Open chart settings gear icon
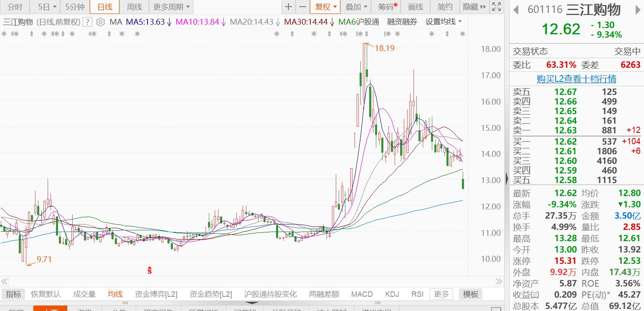The width and height of the screenshot is (644, 311). point(100,22)
